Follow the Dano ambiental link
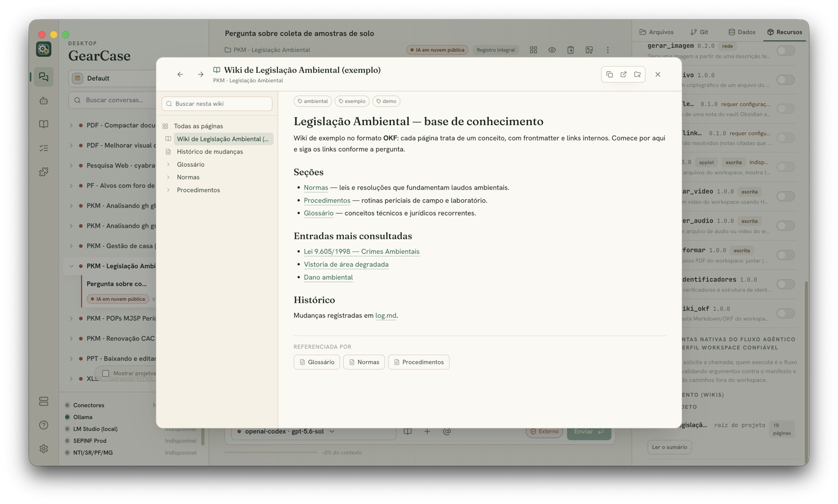838x504 pixels. point(328,277)
